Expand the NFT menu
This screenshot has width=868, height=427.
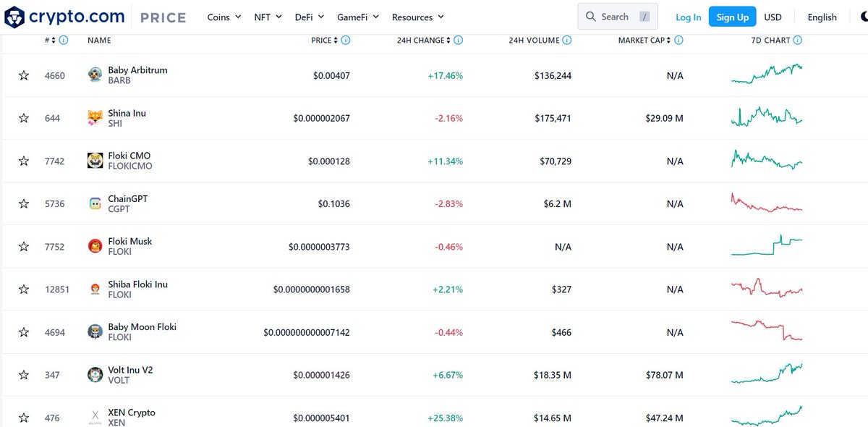(268, 17)
